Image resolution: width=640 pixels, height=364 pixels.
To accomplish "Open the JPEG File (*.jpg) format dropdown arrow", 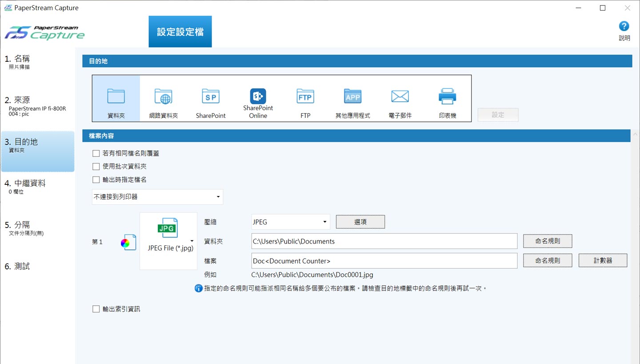I will coord(192,241).
